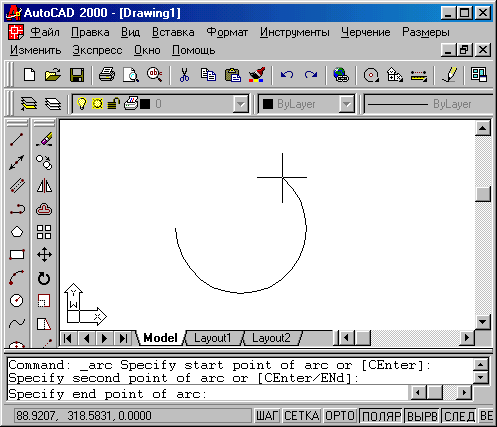Open the Вставка menu
Screen dimensions: 497x427
point(173,32)
